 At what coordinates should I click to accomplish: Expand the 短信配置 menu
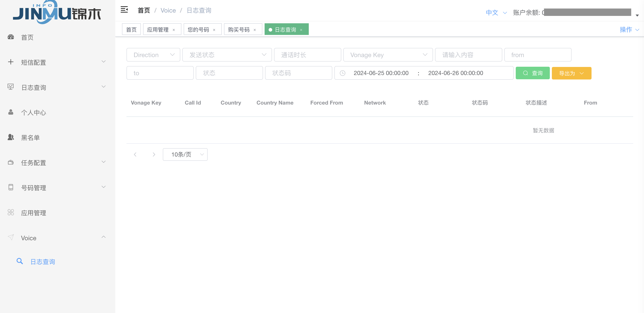[x=57, y=62]
